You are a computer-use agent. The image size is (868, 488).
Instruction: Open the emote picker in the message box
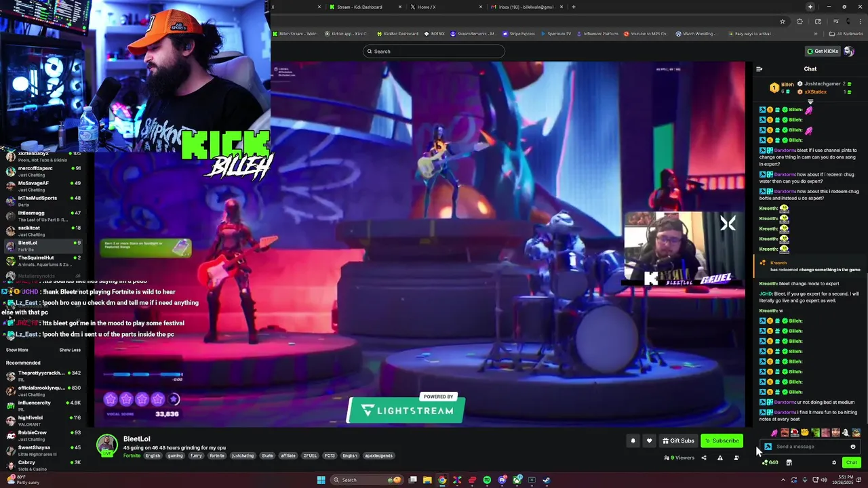(853, 447)
